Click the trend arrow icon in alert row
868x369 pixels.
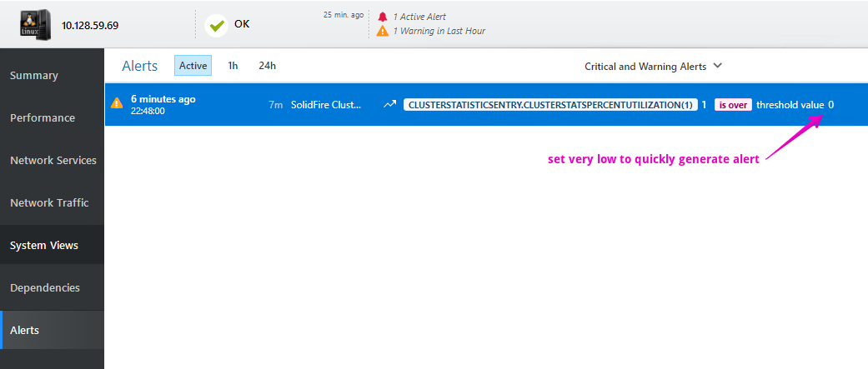tap(389, 105)
